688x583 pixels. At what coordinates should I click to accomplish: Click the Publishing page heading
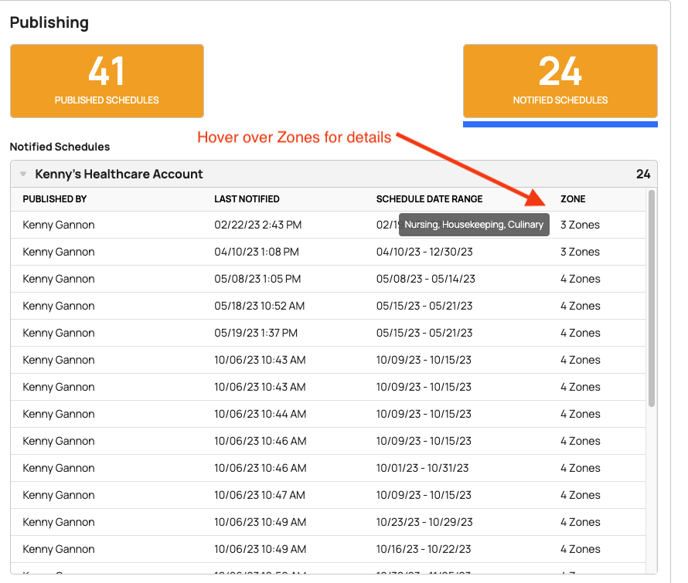tap(49, 22)
